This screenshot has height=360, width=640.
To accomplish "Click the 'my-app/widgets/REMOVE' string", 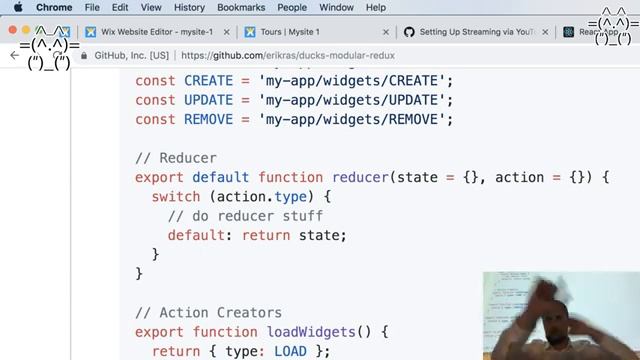I will tap(351, 119).
